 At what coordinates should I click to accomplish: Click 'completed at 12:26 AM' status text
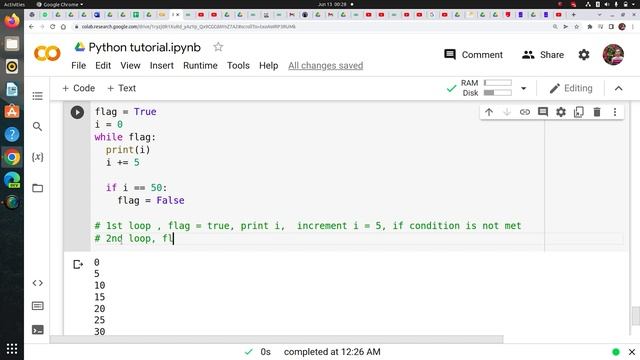332,352
